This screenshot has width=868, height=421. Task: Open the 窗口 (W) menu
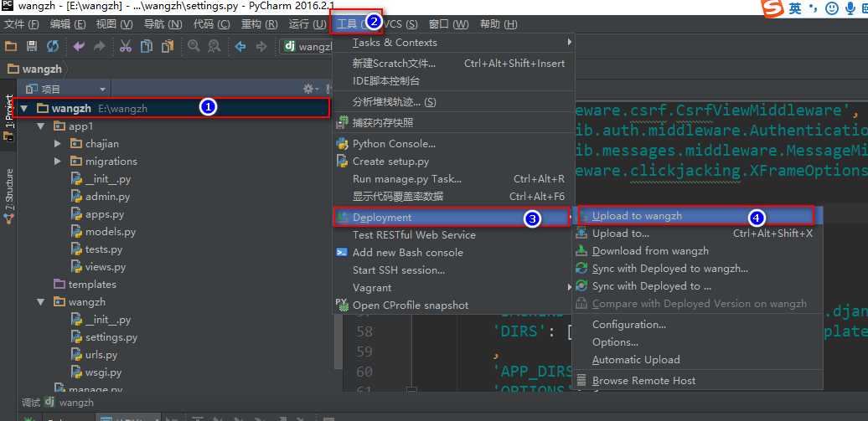[x=448, y=24]
